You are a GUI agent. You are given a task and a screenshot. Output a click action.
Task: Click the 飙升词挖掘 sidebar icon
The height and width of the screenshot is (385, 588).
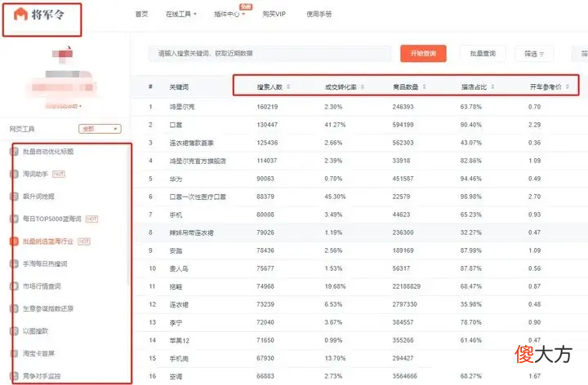14,197
